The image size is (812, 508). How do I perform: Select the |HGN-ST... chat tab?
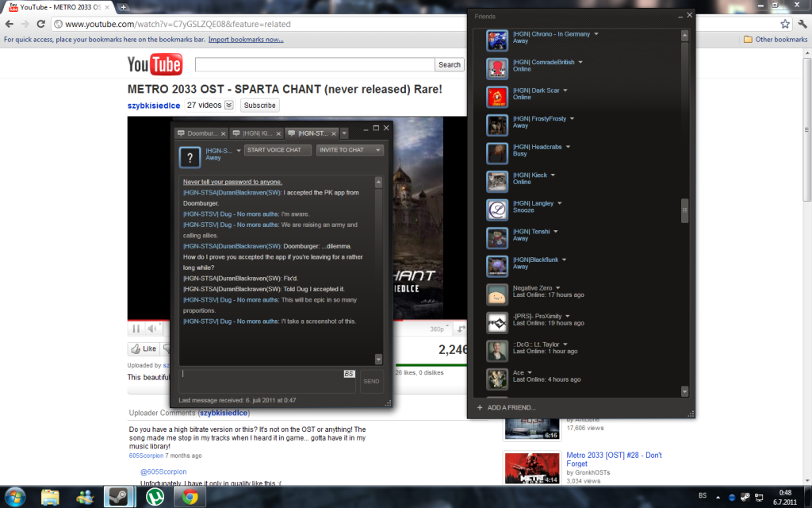[312, 133]
